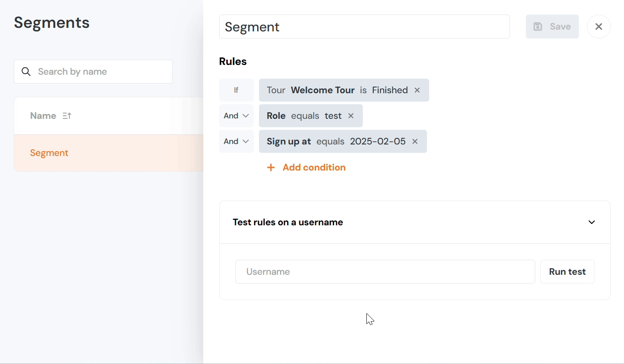Click the floppy disk Save icon
This screenshot has width=624, height=364.
pos(538,27)
